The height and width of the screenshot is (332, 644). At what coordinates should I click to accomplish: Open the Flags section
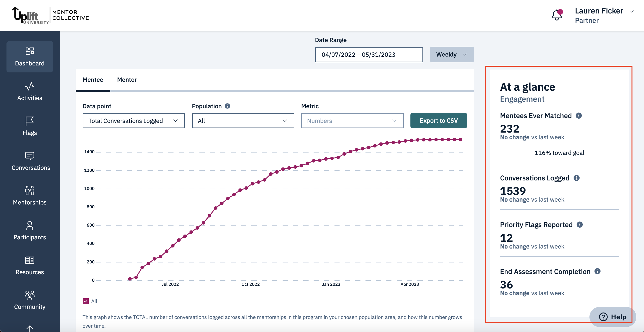tap(30, 126)
